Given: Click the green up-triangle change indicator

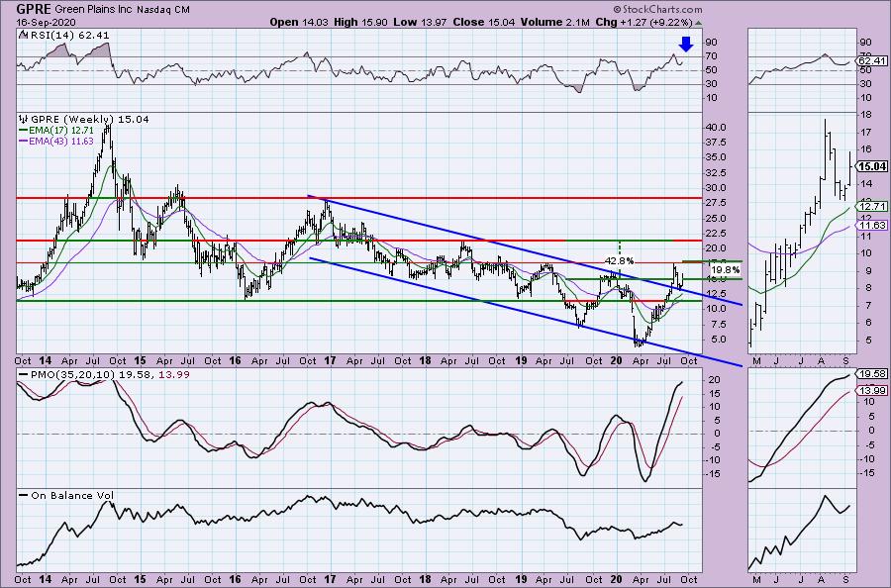Looking at the screenshot, I should 698,23.
